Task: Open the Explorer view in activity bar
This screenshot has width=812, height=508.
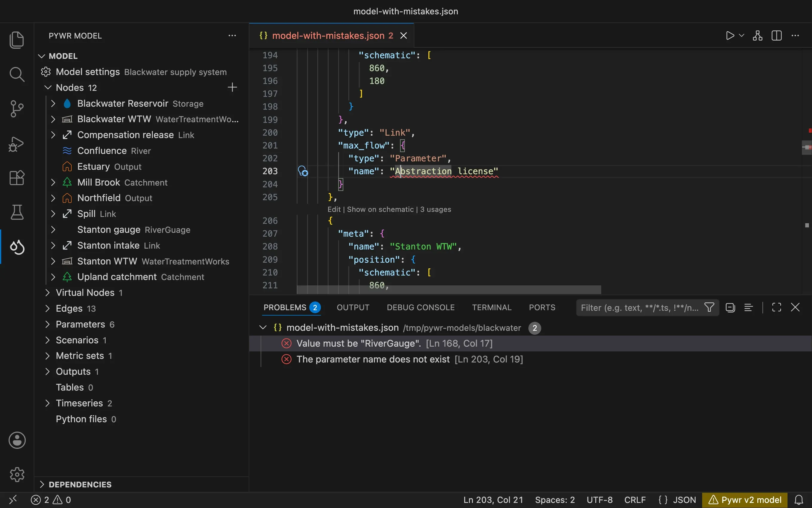Action: coord(17,40)
